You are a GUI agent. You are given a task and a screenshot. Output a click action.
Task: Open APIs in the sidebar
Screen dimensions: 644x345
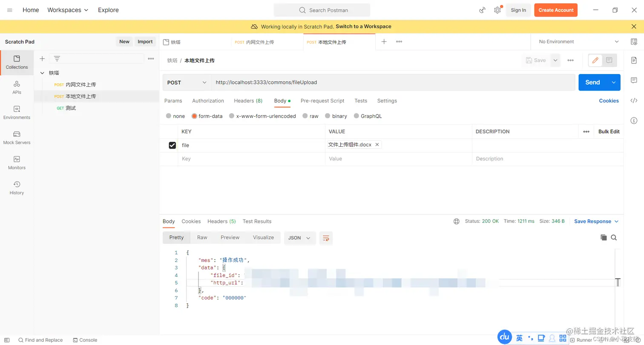[17, 87]
